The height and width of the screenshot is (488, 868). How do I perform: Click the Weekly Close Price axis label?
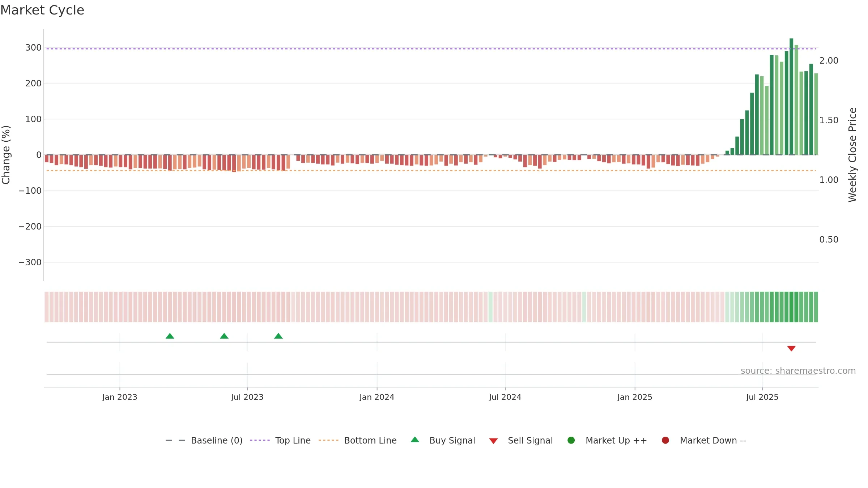[x=852, y=155]
